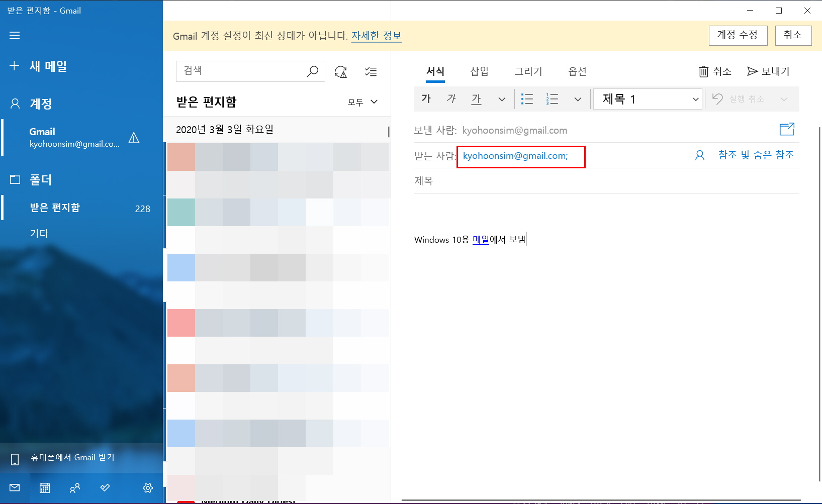This screenshot has width=822, height=504.
Task: Click the 계정 수정 button
Action: [738, 35]
